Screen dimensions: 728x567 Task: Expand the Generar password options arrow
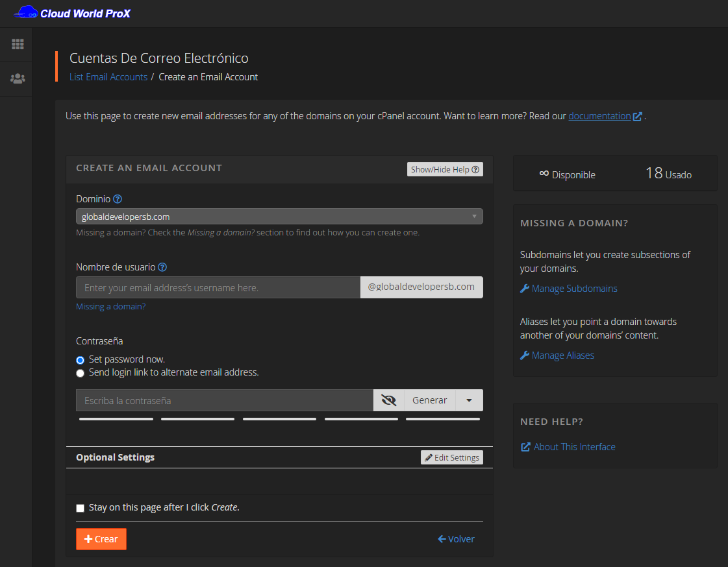469,400
